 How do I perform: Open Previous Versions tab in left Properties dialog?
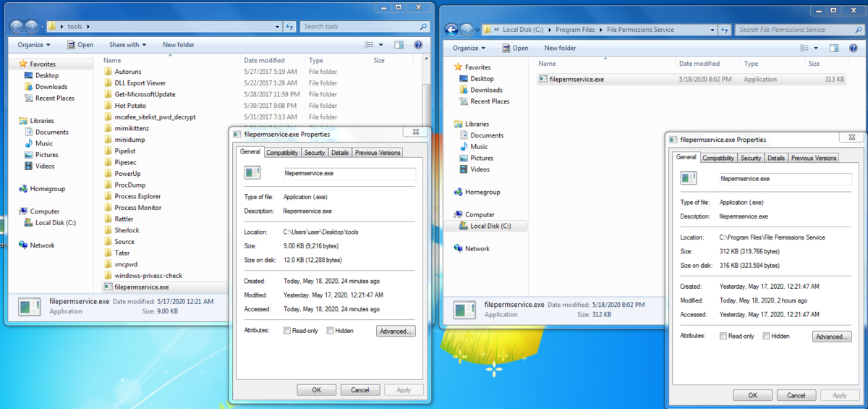tap(378, 153)
